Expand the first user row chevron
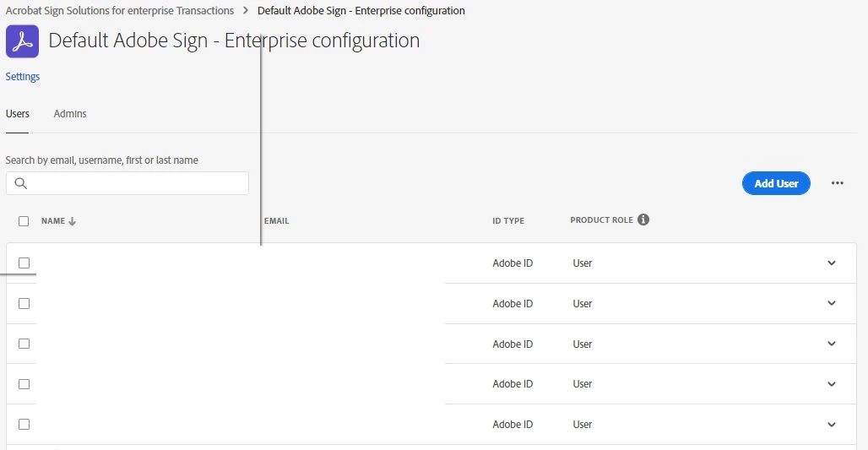The width and height of the screenshot is (868, 450). coord(832,263)
